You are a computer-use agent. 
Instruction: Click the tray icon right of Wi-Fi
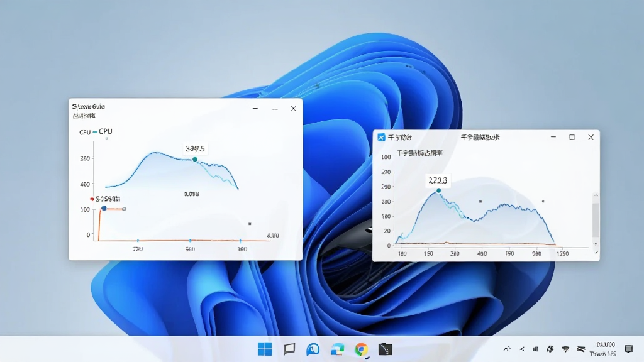580,349
